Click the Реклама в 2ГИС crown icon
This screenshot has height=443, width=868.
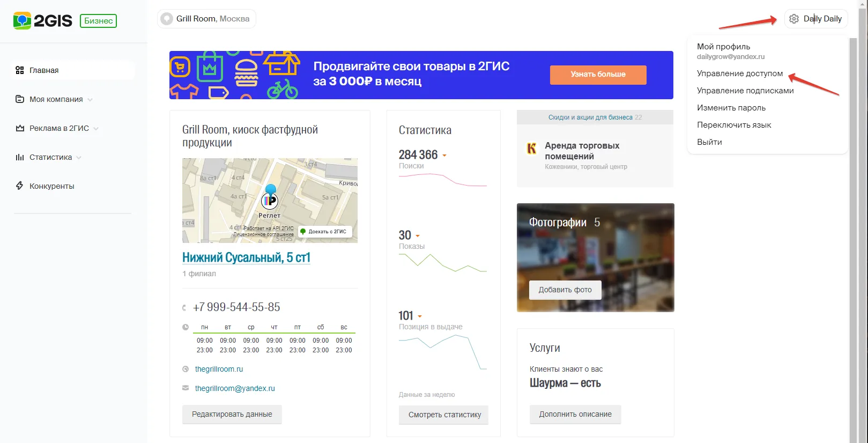(x=20, y=128)
